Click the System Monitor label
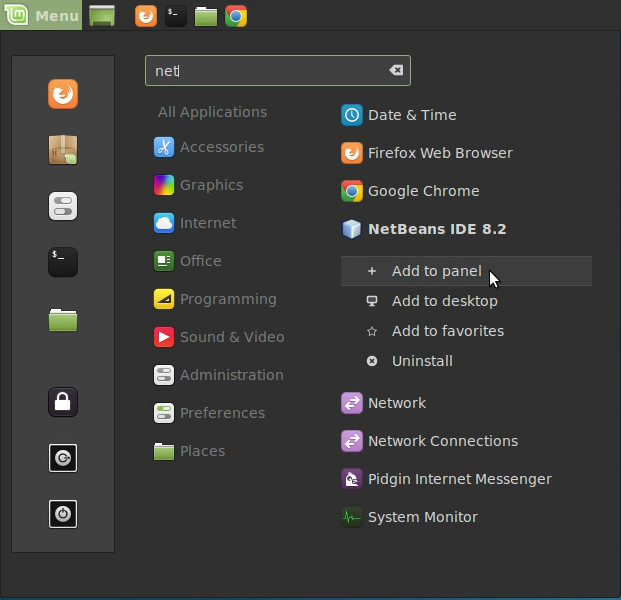 coord(423,517)
